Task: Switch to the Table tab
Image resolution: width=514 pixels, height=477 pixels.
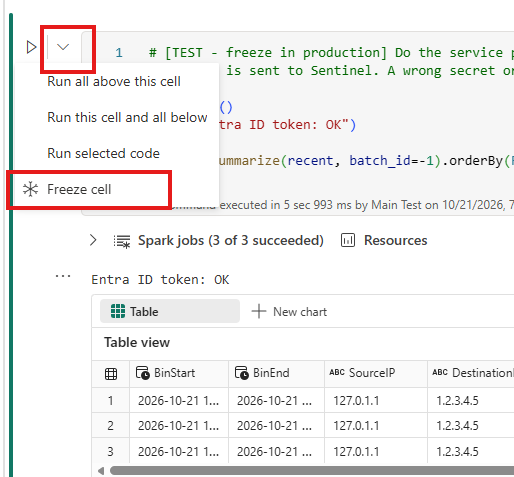Action: point(170,311)
